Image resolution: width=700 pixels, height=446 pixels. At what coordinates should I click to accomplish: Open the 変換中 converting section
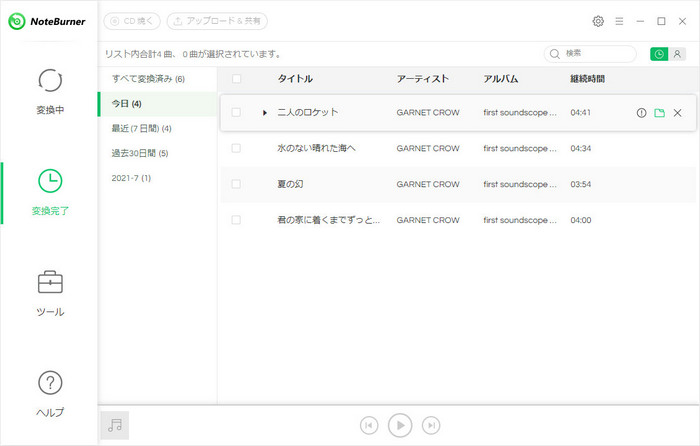[50, 92]
